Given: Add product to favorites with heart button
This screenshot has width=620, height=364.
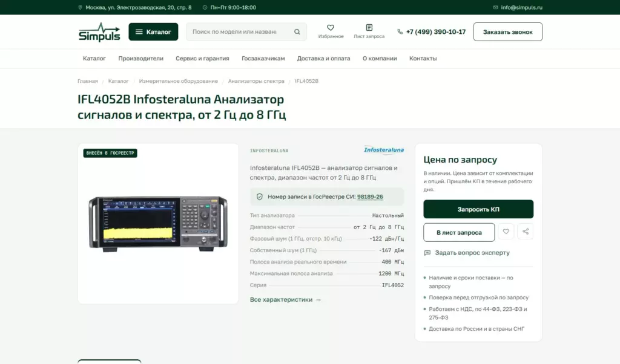Looking at the screenshot, I should pos(506,232).
